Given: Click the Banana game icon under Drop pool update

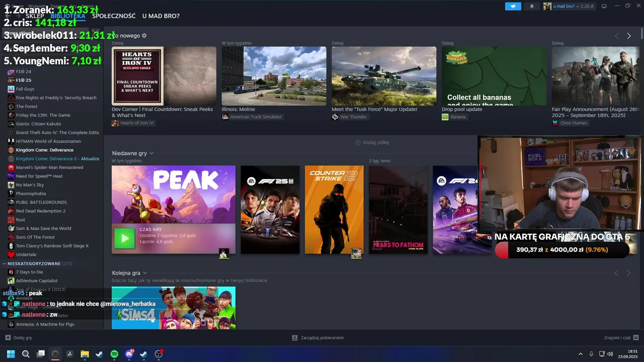Looking at the screenshot, I should tap(445, 117).
